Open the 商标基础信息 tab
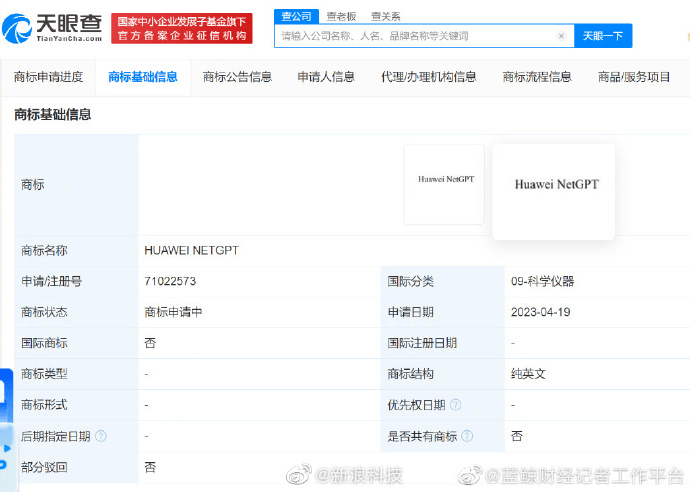The height and width of the screenshot is (492, 690). click(x=143, y=77)
